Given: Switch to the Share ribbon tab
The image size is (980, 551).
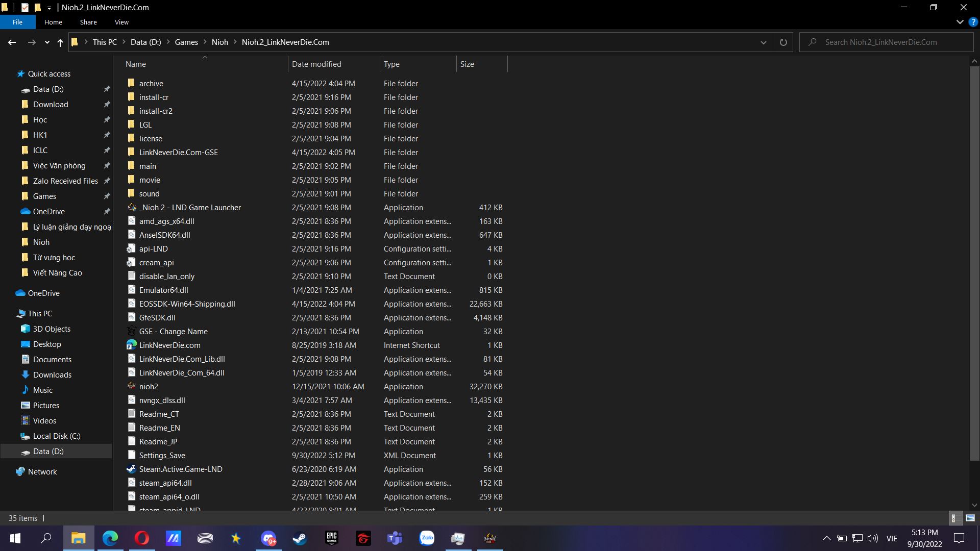Looking at the screenshot, I should [x=88, y=22].
